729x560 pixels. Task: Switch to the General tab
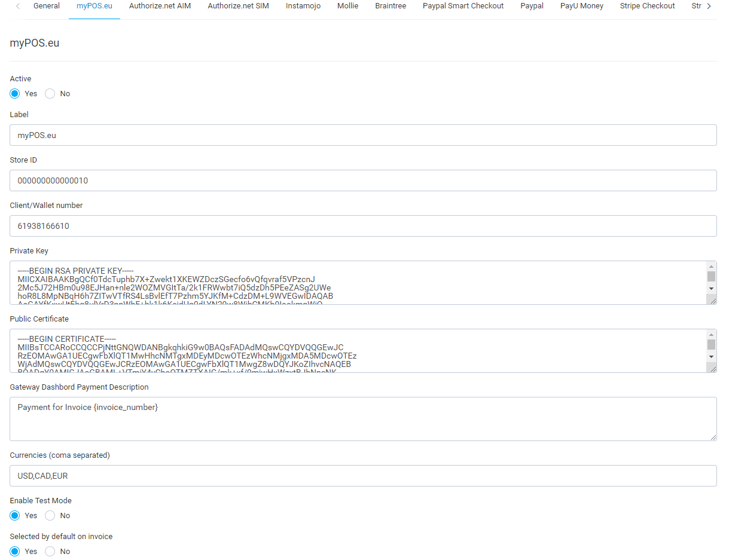point(46,6)
